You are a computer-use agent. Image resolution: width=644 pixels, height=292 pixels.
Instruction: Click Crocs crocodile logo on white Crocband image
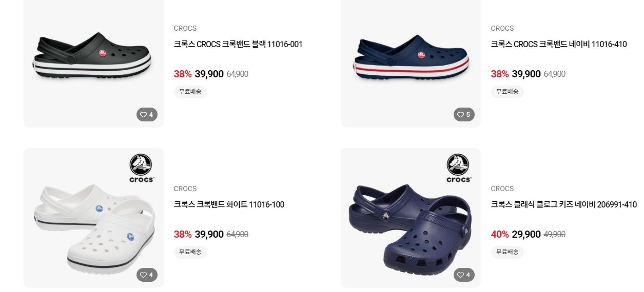(141, 168)
